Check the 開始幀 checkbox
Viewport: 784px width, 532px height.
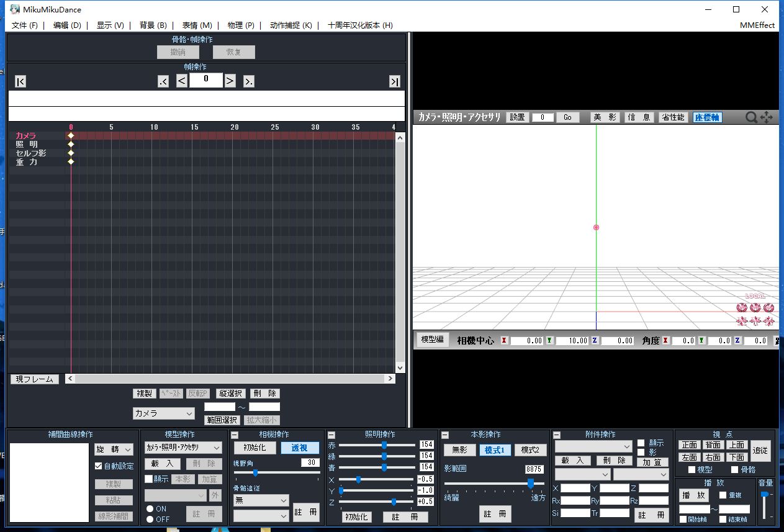(x=683, y=519)
